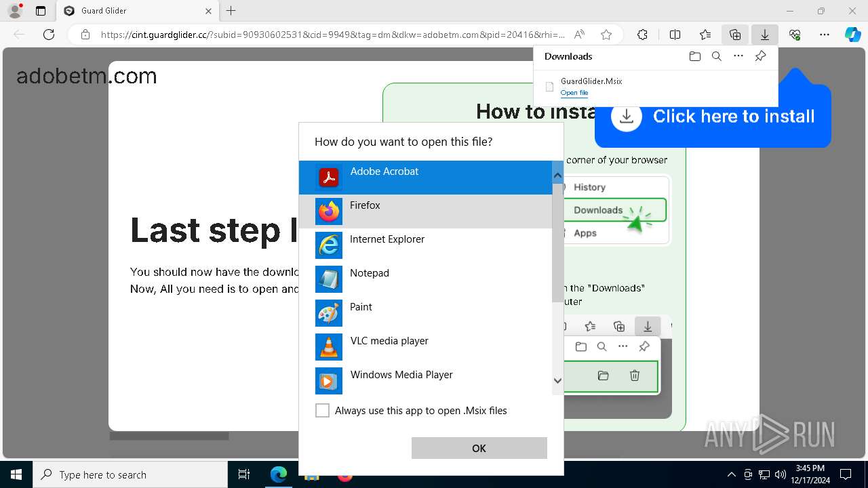The width and height of the screenshot is (868, 488).
Task: Open file link for GuardGlider.Msix
Action: coord(574,93)
